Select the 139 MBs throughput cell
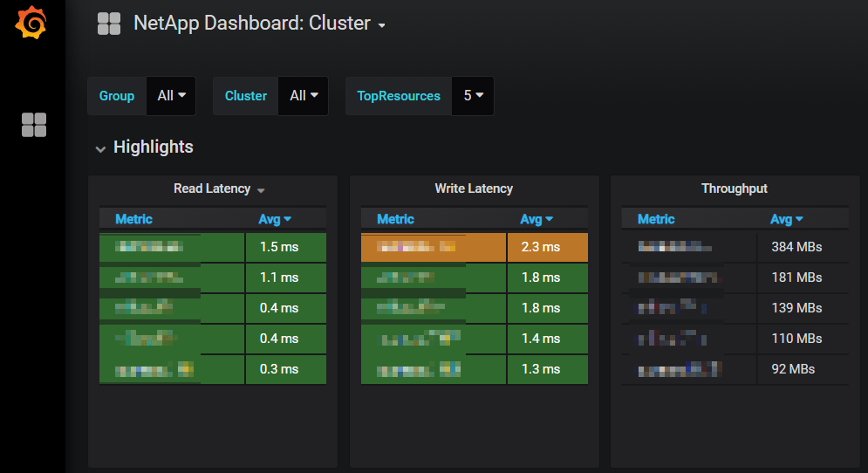The width and height of the screenshot is (868, 473). (803, 308)
